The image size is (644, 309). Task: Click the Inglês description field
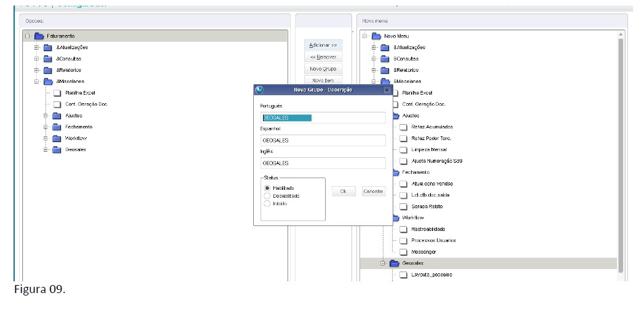pos(323,163)
